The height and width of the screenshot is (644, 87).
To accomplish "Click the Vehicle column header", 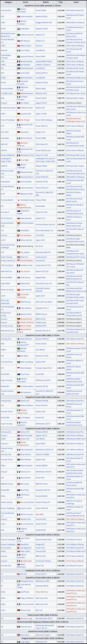I will click(x=46, y=2).
